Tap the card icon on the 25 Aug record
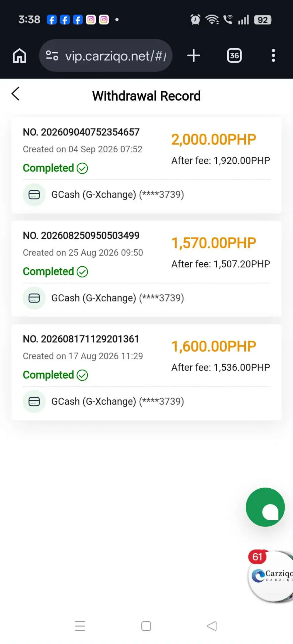The image size is (293, 644). click(34, 298)
